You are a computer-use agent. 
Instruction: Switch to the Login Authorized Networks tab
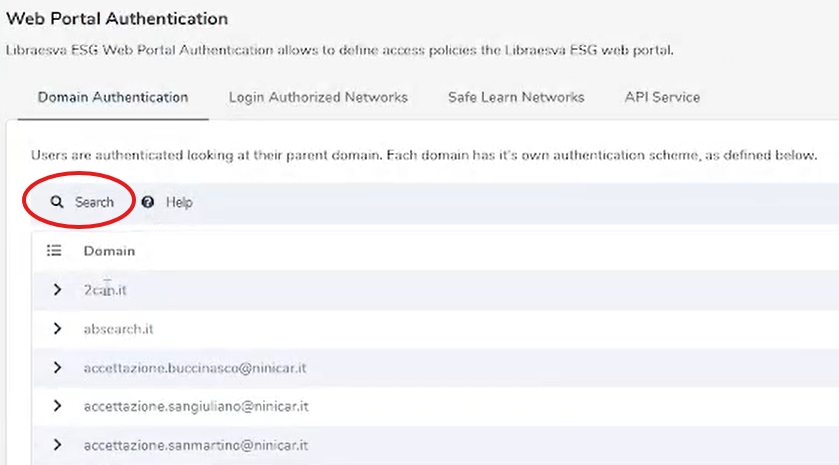pos(318,98)
